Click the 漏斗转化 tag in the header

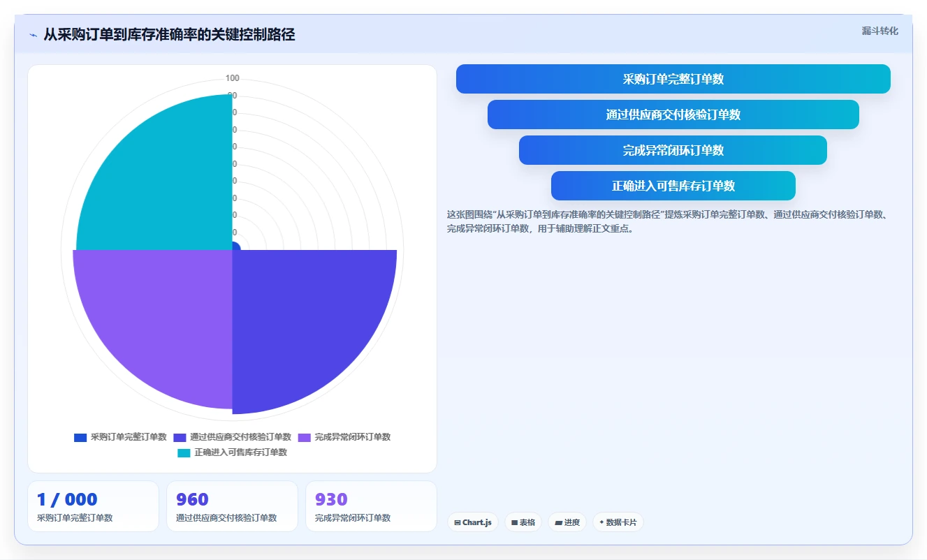click(x=879, y=31)
